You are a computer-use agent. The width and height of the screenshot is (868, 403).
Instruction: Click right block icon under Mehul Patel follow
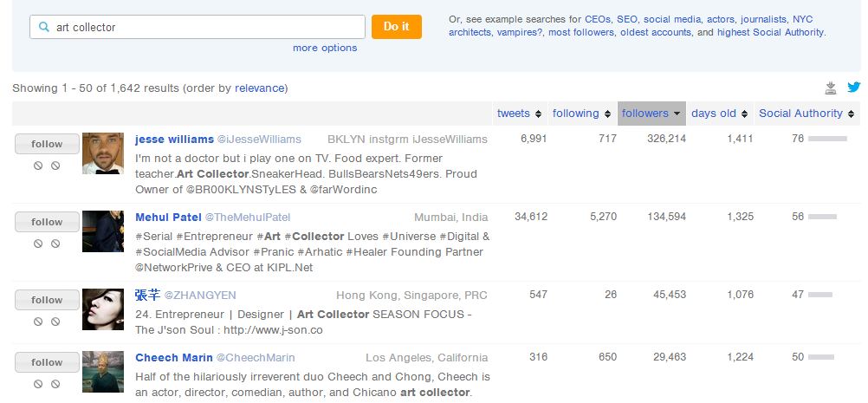55,244
